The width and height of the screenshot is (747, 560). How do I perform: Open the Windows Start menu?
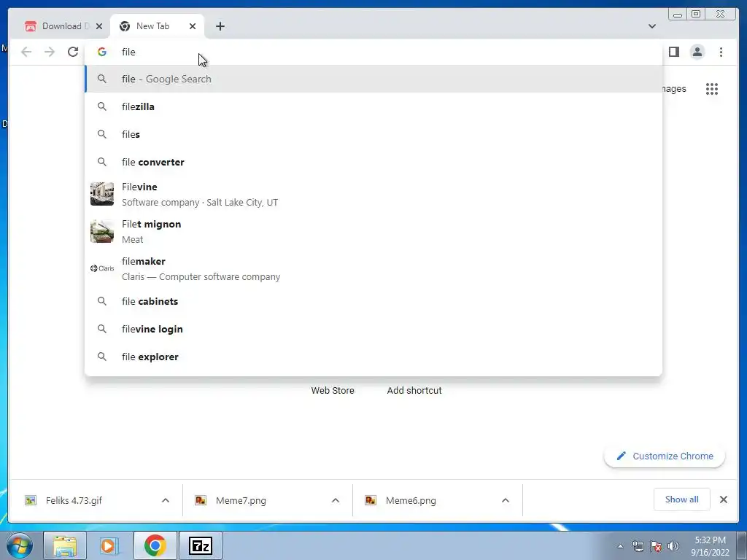(20, 545)
